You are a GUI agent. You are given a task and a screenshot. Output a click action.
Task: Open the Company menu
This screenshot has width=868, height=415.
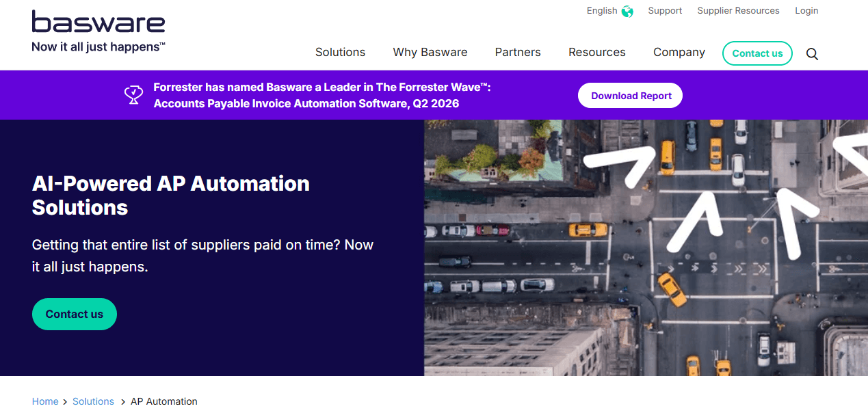(x=679, y=52)
